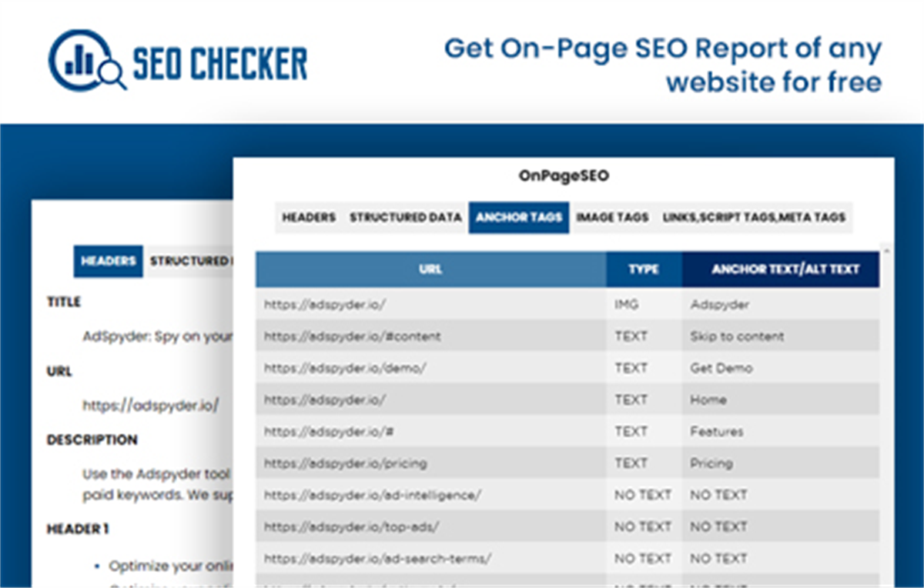
Task: Select the ANCHOR TAGS tab
Action: click(519, 218)
